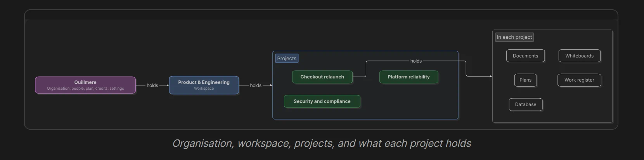Select the Quillmere organisation node

coord(85,85)
